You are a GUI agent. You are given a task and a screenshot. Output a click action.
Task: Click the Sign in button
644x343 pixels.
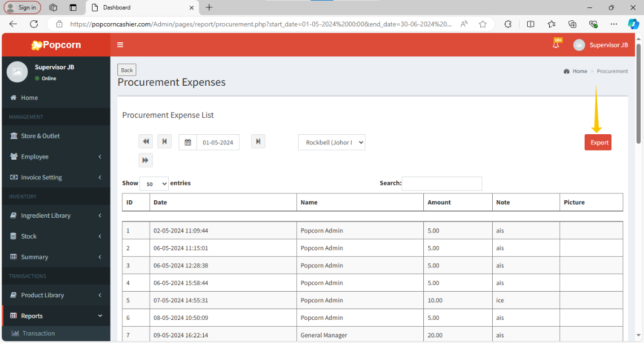23,7
